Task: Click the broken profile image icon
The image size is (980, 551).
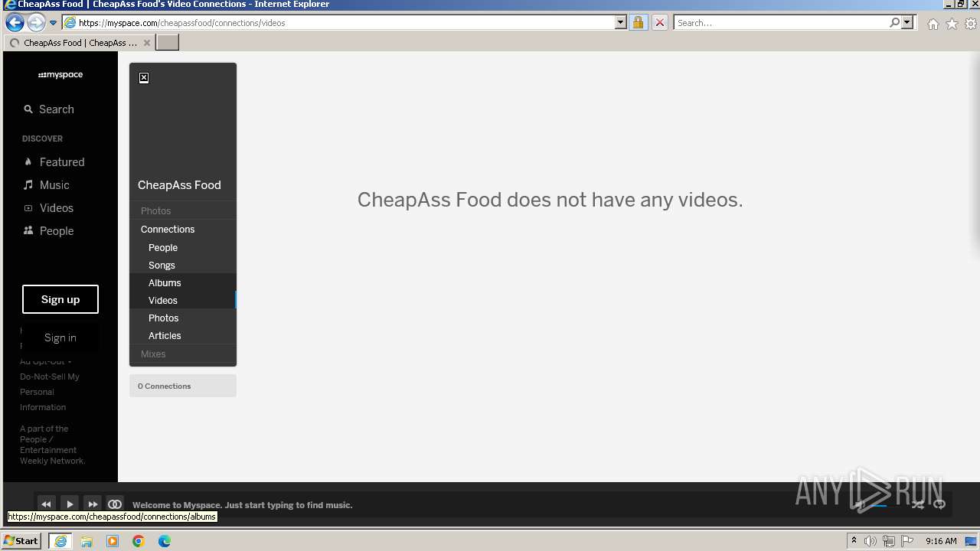Action: pos(144,78)
